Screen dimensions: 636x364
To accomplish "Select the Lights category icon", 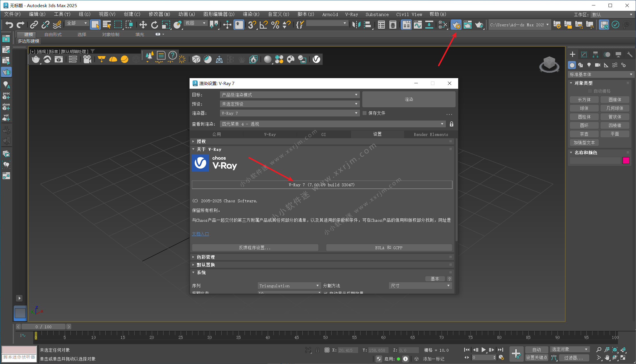I will point(589,65).
